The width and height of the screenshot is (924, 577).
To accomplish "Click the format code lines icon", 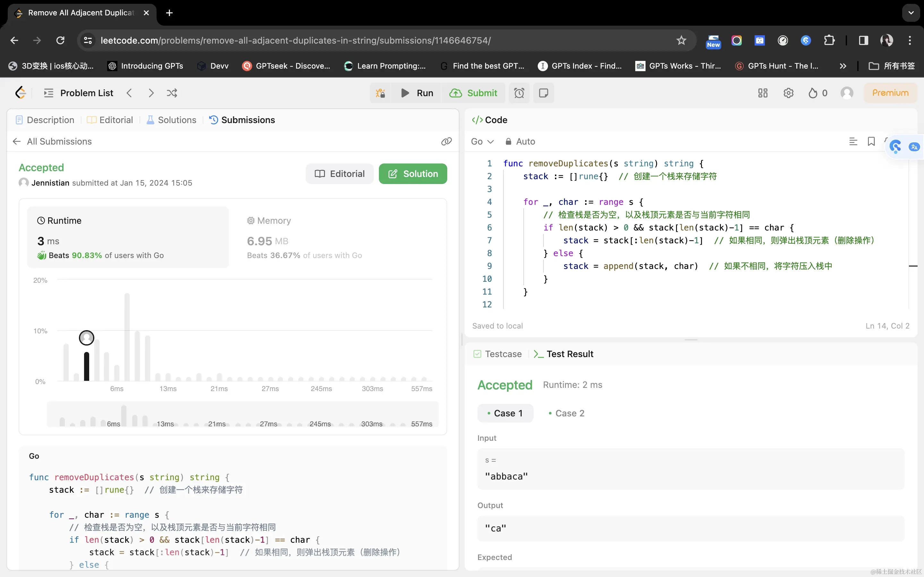I will [x=853, y=142].
